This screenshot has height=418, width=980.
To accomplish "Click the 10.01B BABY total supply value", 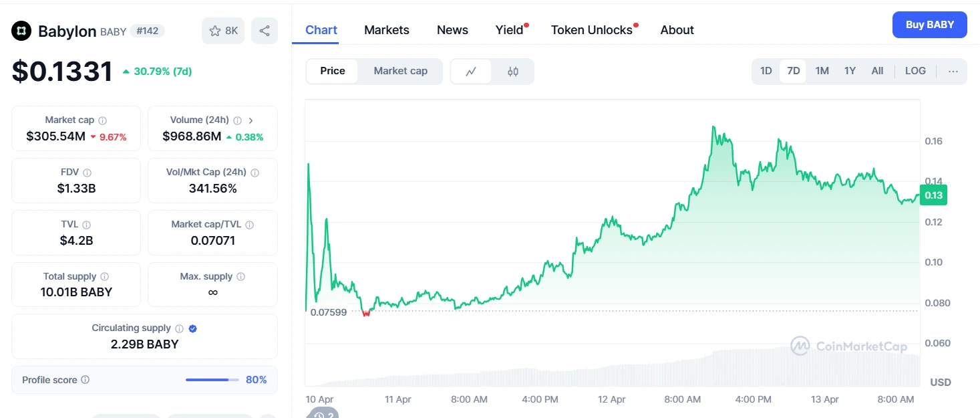I will click(76, 292).
